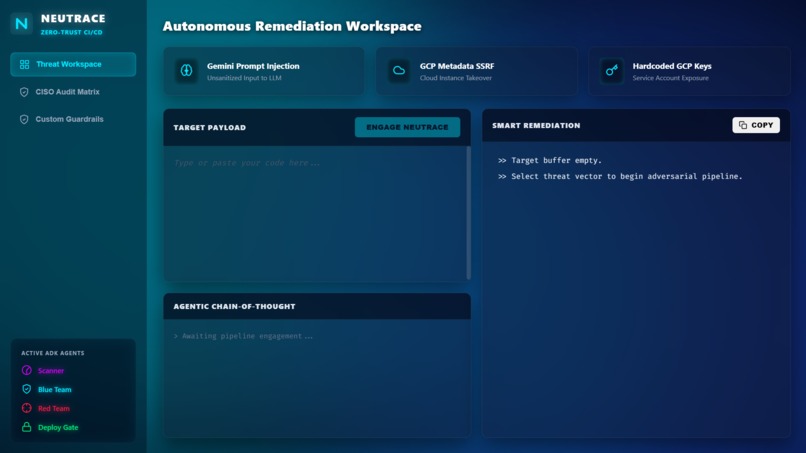The height and width of the screenshot is (453, 806).
Task: Select the Hardcoded GCP Keys threat card
Action: [689, 71]
